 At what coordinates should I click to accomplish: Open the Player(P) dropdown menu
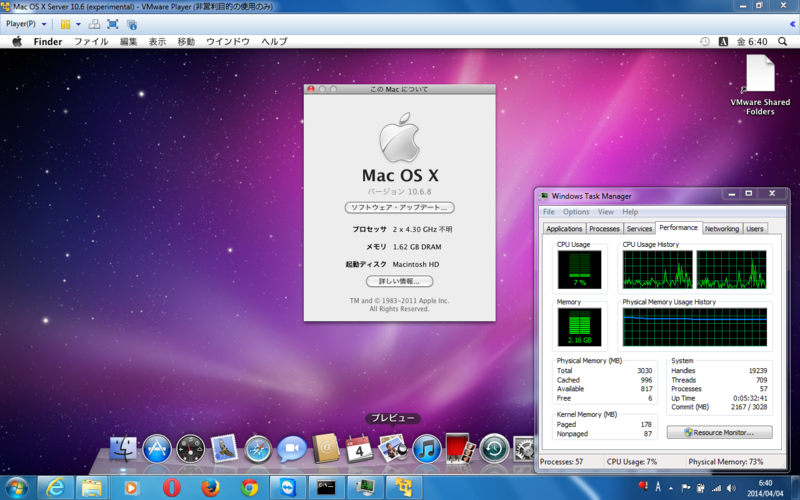[x=26, y=24]
